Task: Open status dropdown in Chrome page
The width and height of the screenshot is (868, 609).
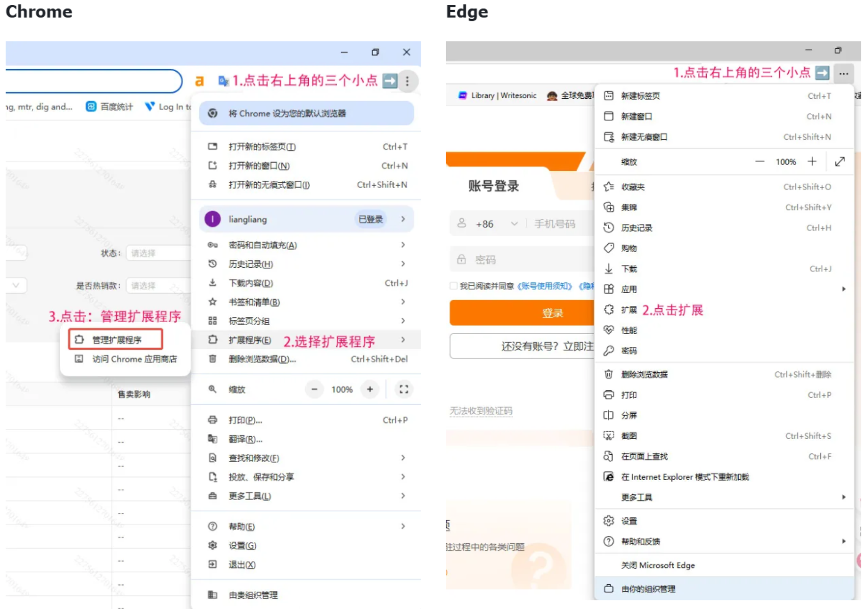Action: (158, 253)
